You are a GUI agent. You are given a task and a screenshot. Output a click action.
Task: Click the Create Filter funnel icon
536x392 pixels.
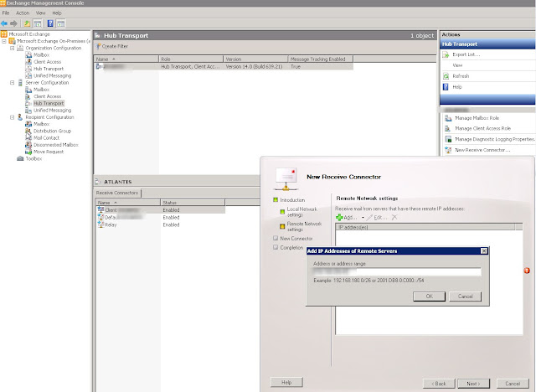pyautogui.click(x=98, y=46)
